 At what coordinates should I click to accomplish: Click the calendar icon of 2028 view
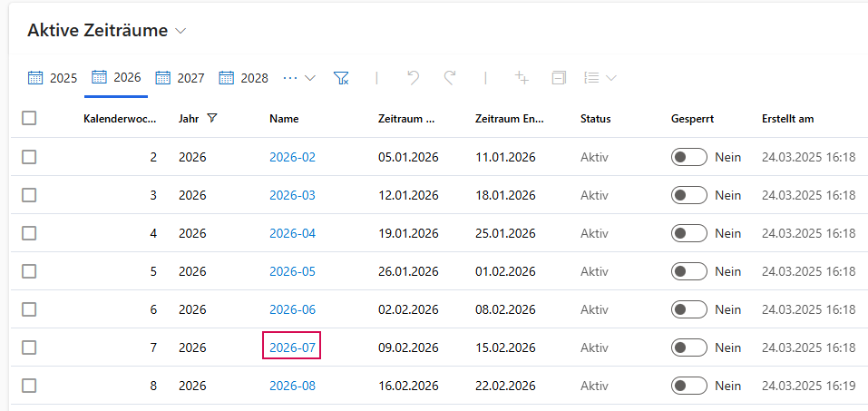(x=227, y=78)
